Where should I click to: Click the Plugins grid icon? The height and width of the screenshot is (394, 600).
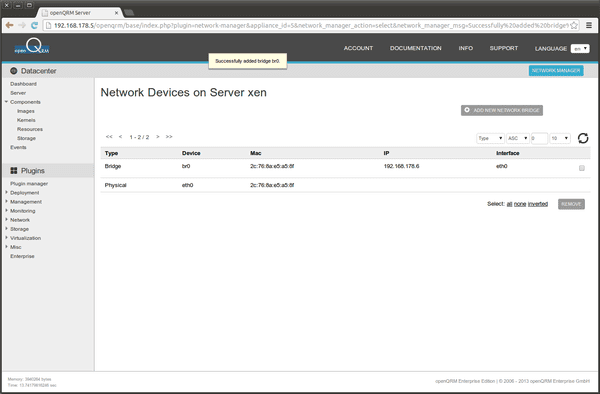(x=14, y=171)
